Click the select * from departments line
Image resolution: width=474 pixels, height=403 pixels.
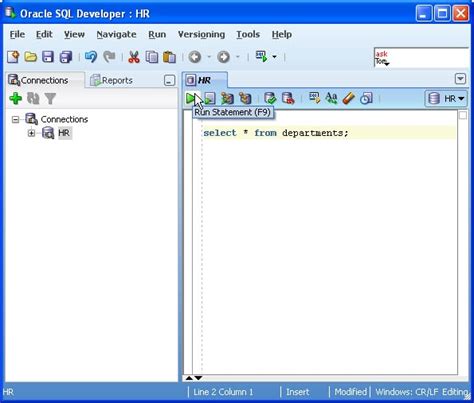[x=276, y=133]
